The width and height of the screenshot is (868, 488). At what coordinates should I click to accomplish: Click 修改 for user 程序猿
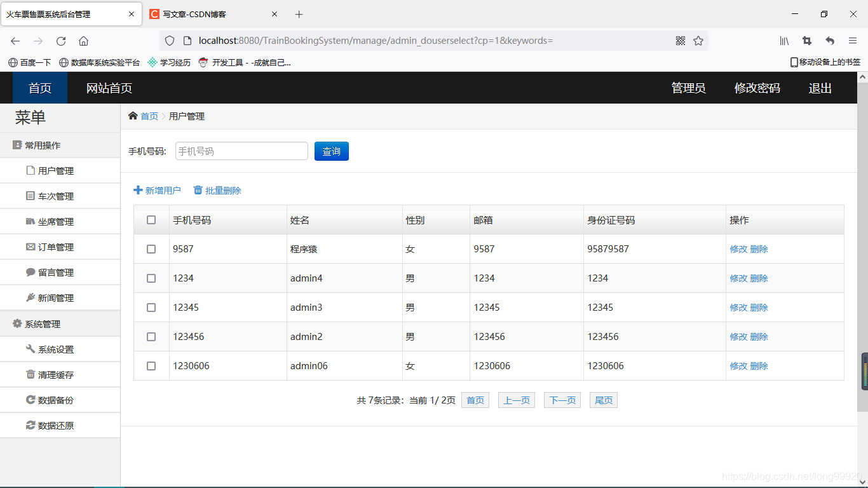point(738,249)
